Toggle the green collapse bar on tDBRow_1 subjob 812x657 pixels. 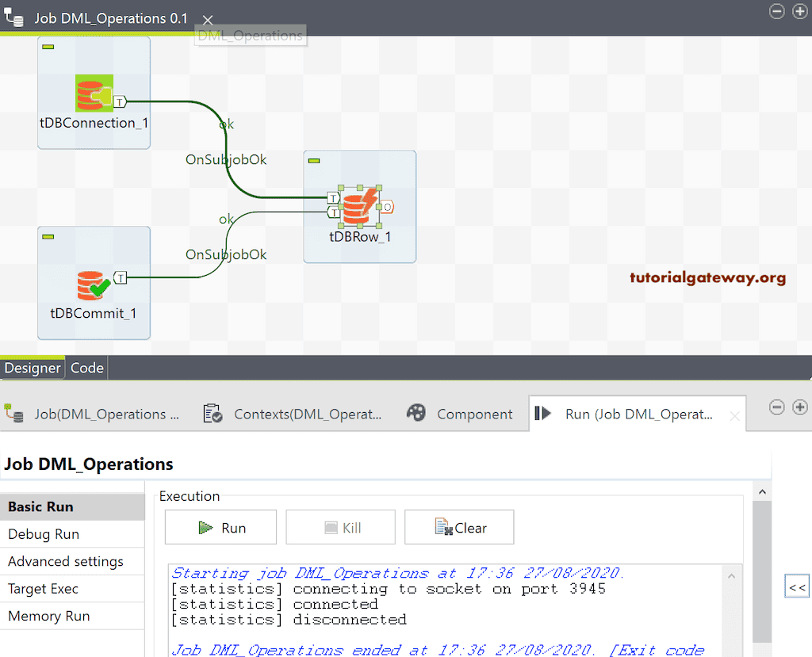pyautogui.click(x=313, y=159)
